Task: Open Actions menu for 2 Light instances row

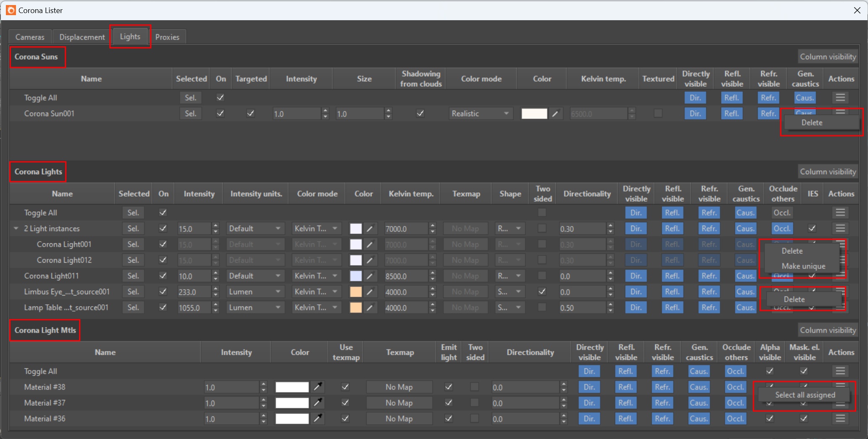Action: [x=840, y=229]
